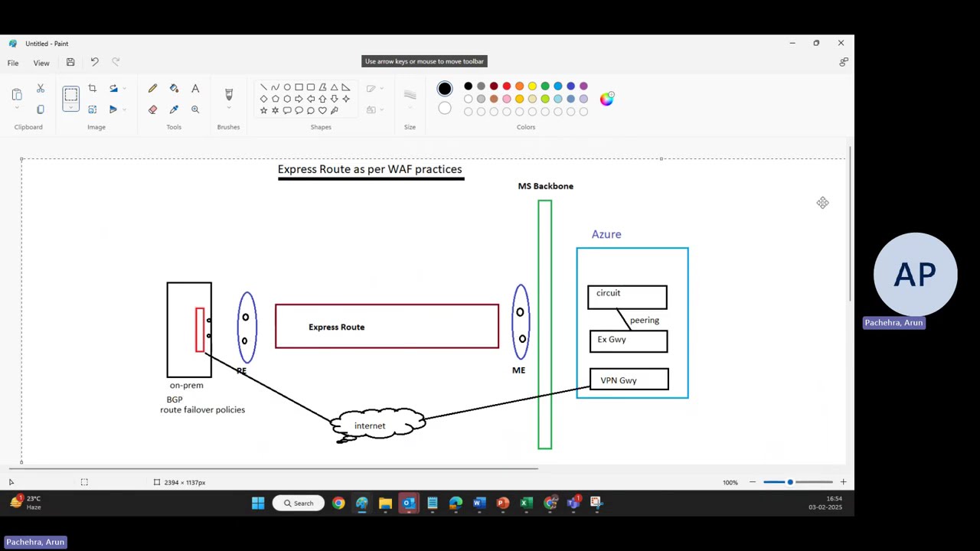Expand the Selection options dropdown
Screen dimensions: 980x551
click(70, 109)
